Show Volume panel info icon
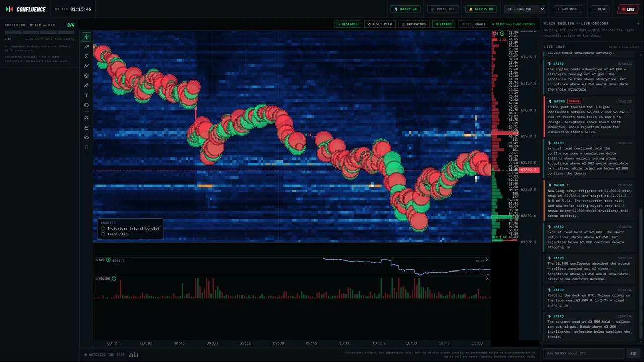Screen dimensions: 644x362 click(x=114, y=278)
